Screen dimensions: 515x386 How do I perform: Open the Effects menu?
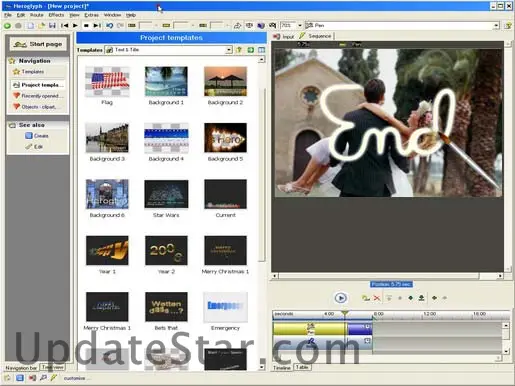(56, 15)
